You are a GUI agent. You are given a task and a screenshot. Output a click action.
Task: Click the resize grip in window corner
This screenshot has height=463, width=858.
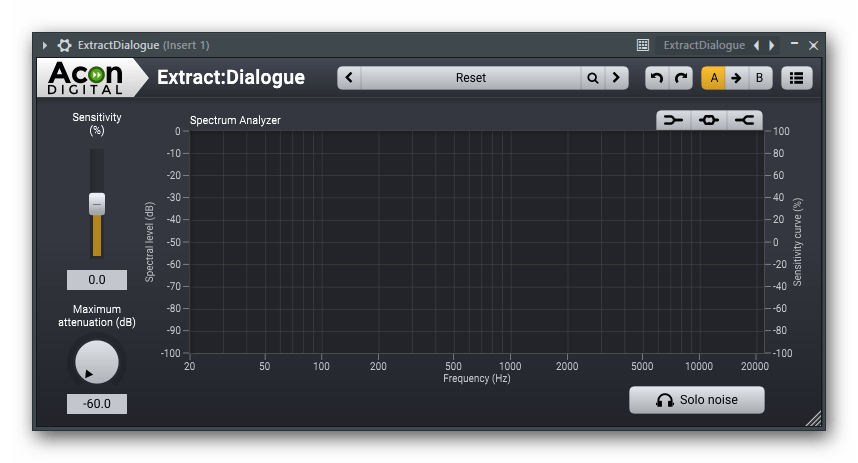(814, 418)
